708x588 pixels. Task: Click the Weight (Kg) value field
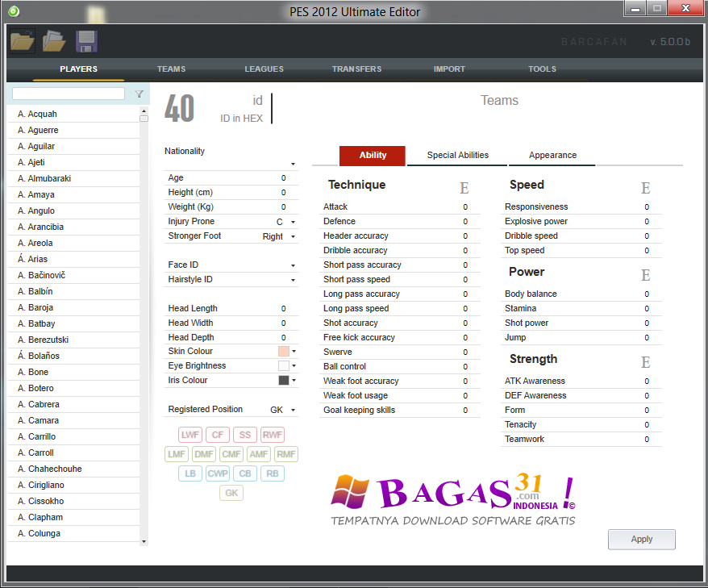[283, 206]
